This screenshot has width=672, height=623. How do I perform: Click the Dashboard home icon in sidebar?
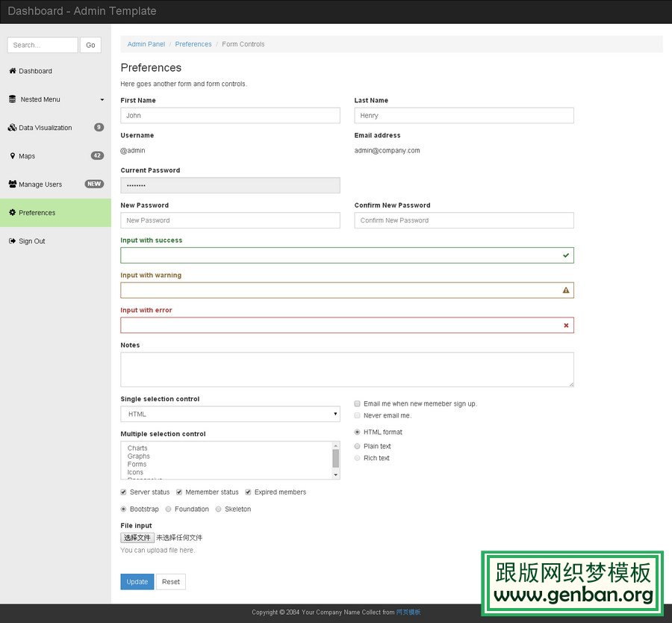coord(12,71)
